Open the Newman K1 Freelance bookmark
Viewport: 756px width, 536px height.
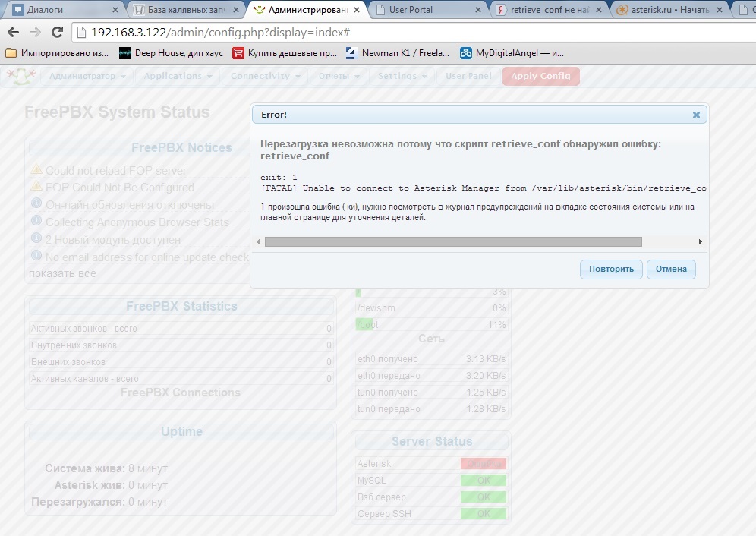point(397,53)
